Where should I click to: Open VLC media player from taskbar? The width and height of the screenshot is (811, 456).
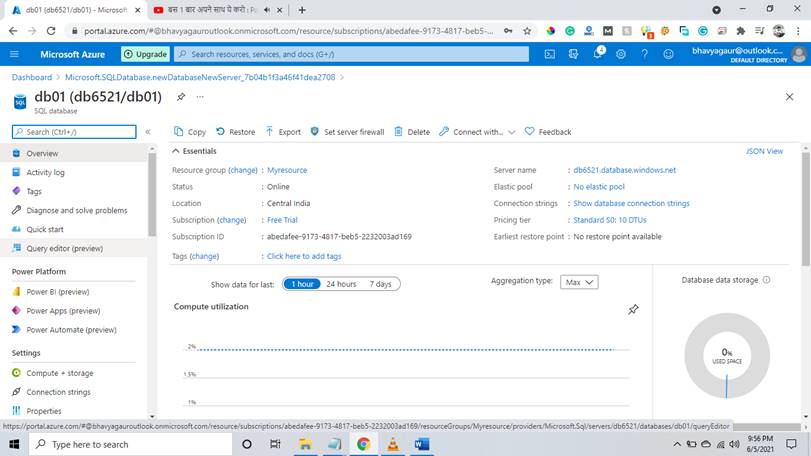coord(393,444)
